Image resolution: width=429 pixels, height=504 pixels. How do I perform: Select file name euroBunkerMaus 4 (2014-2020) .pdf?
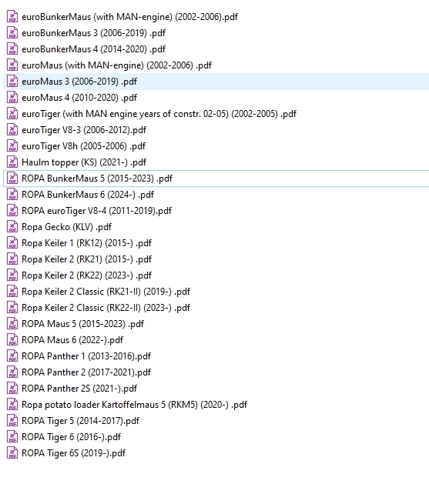pos(94,49)
